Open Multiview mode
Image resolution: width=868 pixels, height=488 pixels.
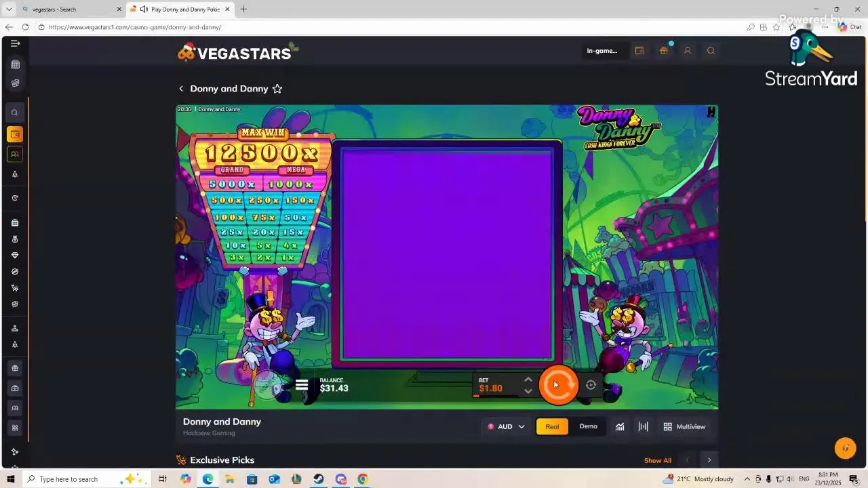click(684, 426)
